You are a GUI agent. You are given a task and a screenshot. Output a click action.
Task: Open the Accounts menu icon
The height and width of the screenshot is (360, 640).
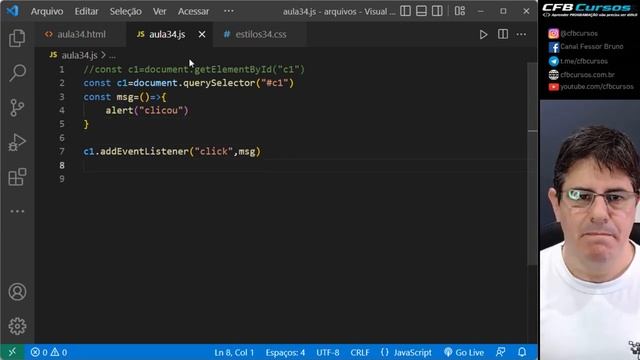(17, 291)
